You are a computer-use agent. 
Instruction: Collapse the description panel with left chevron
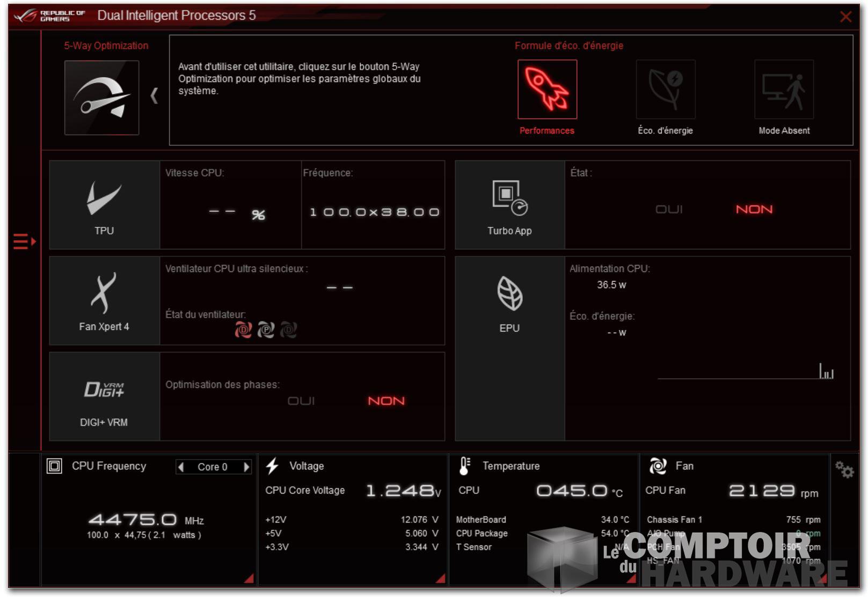coord(154,96)
